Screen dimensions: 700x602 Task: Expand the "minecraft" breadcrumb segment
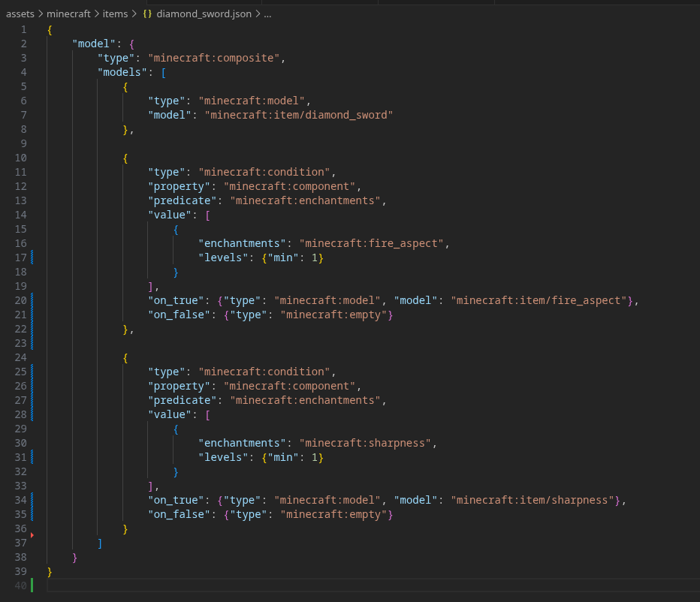68,14
